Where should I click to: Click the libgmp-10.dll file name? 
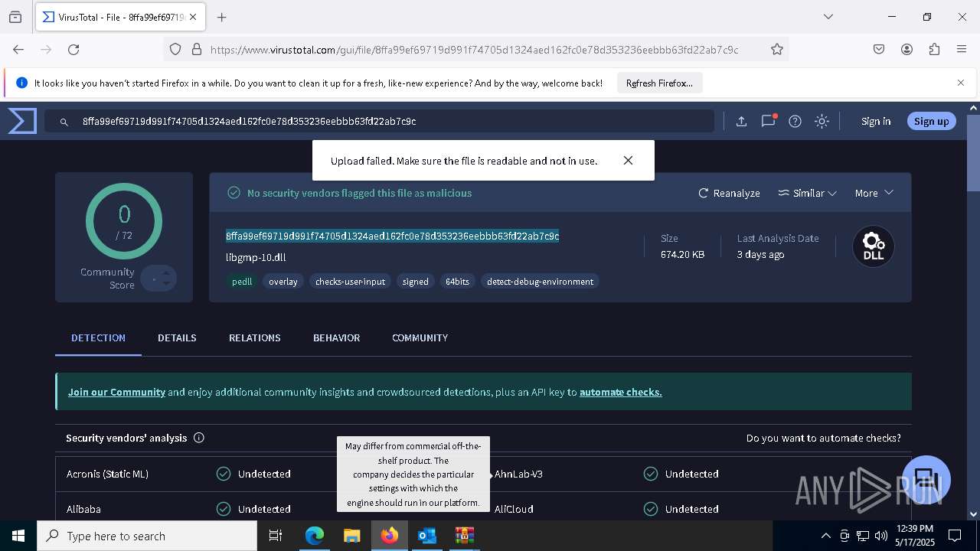256,257
